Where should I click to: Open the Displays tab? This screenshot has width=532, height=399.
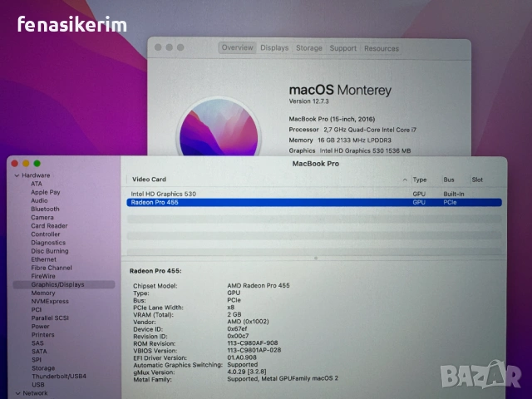coord(274,48)
